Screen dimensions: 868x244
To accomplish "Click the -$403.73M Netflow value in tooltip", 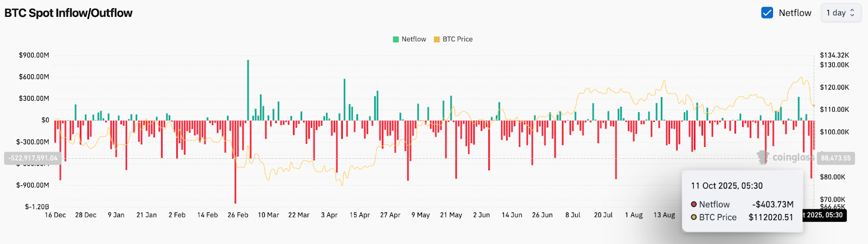I will click(x=773, y=204).
